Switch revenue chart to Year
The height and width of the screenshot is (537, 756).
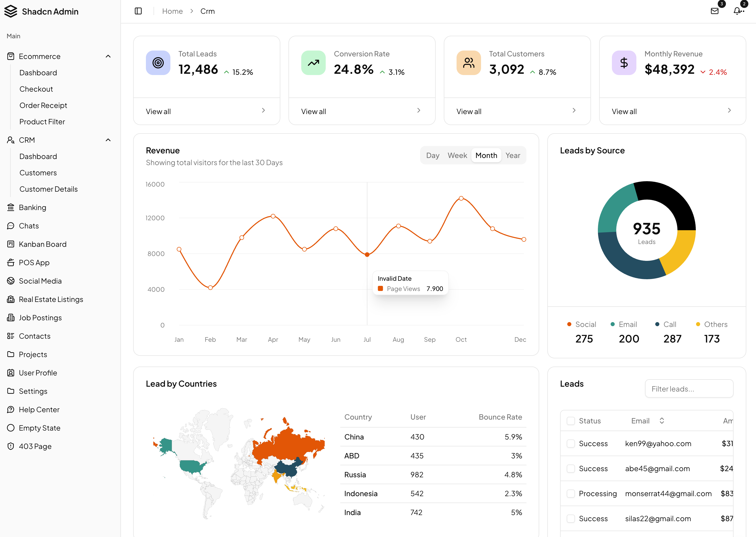[512, 155]
